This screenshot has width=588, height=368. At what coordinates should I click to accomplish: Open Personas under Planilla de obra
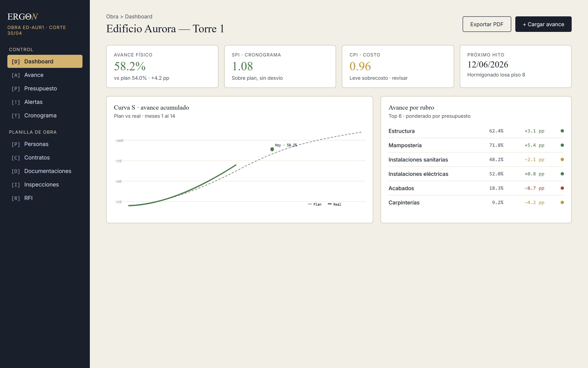pos(45,144)
